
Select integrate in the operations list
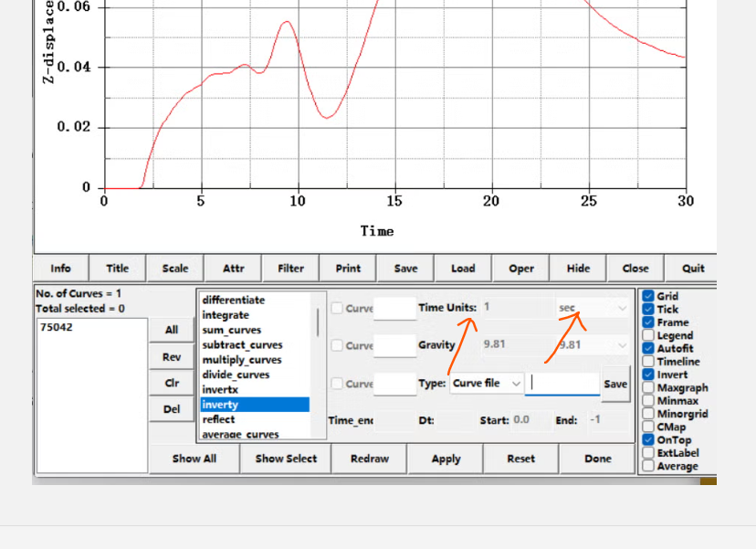click(226, 315)
